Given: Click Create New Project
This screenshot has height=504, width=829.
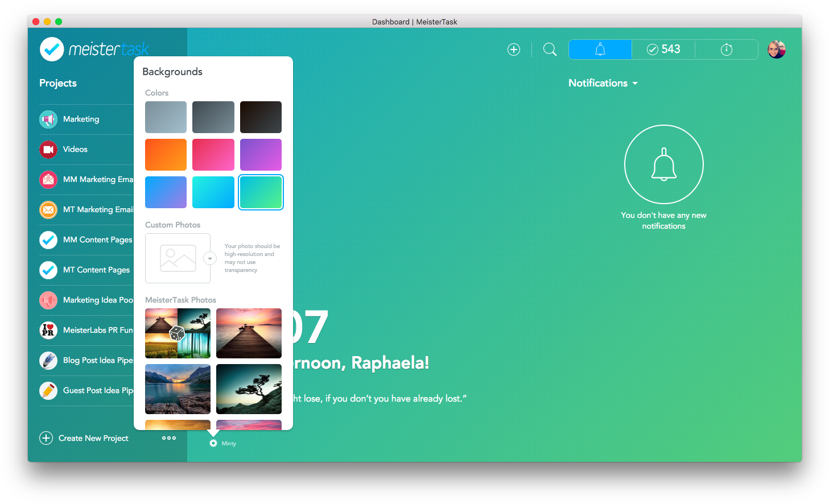Looking at the screenshot, I should coord(93,439).
